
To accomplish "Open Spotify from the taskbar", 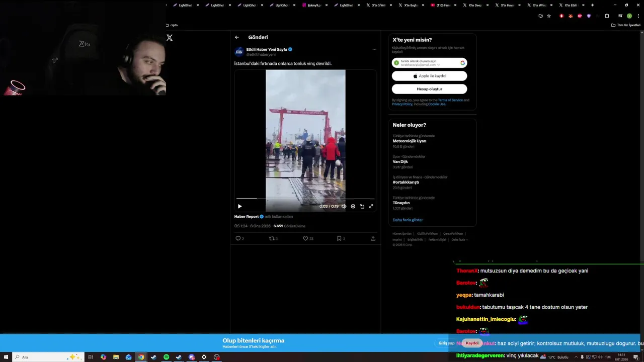I will [167, 357].
